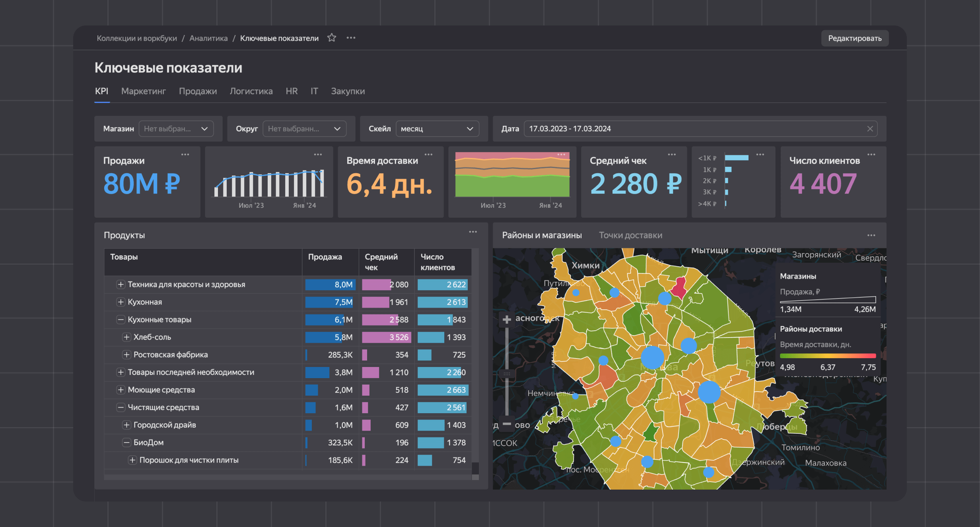Screen dimensions: 980x527
Task: Open the Магазин filter dropdown
Action: 176,129
